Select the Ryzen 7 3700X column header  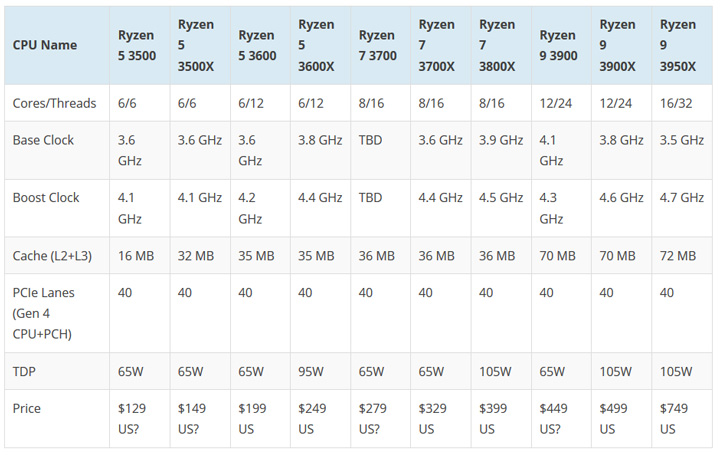(440, 45)
